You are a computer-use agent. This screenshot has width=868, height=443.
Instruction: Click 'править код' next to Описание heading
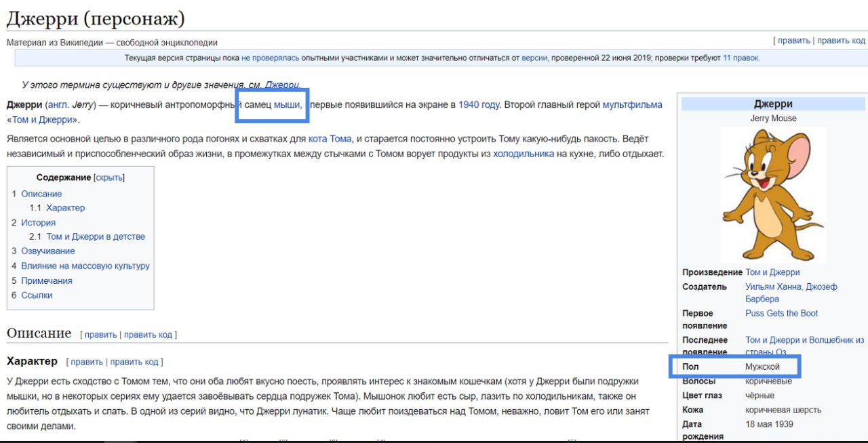(x=148, y=335)
